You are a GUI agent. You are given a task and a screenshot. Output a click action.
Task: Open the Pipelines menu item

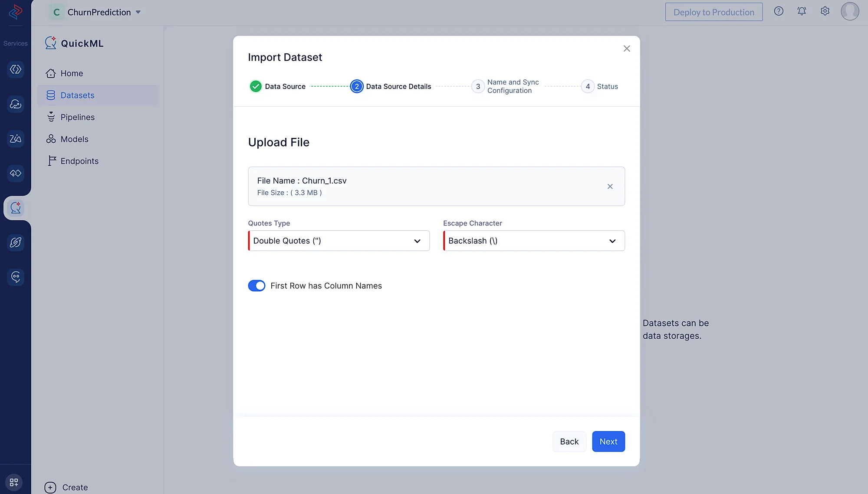pyautogui.click(x=77, y=117)
